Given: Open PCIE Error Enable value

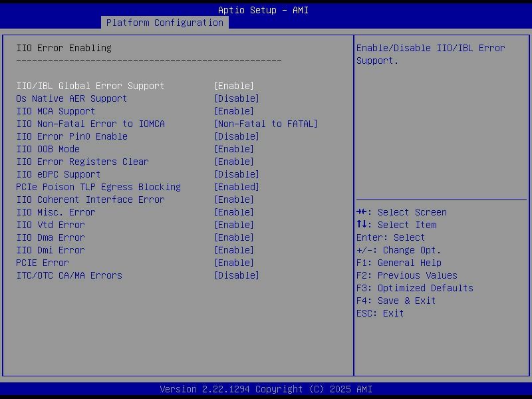Looking at the screenshot, I should point(234,263).
